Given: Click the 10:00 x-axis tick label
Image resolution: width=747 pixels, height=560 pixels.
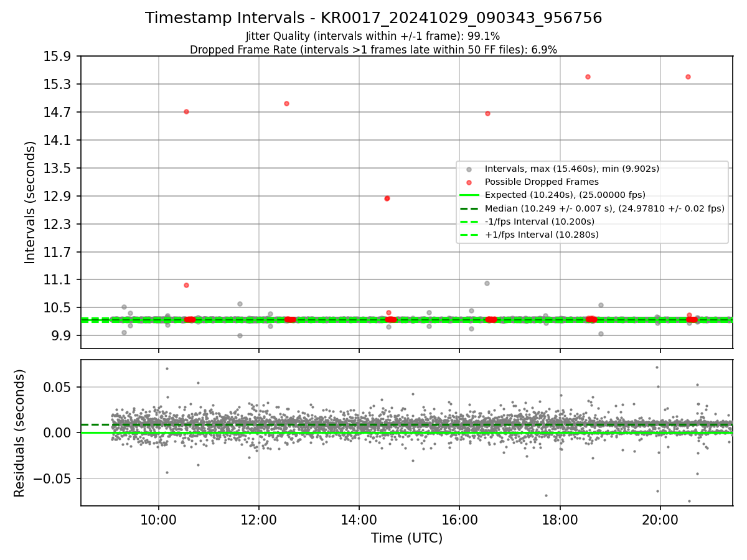Looking at the screenshot, I should (x=158, y=520).
